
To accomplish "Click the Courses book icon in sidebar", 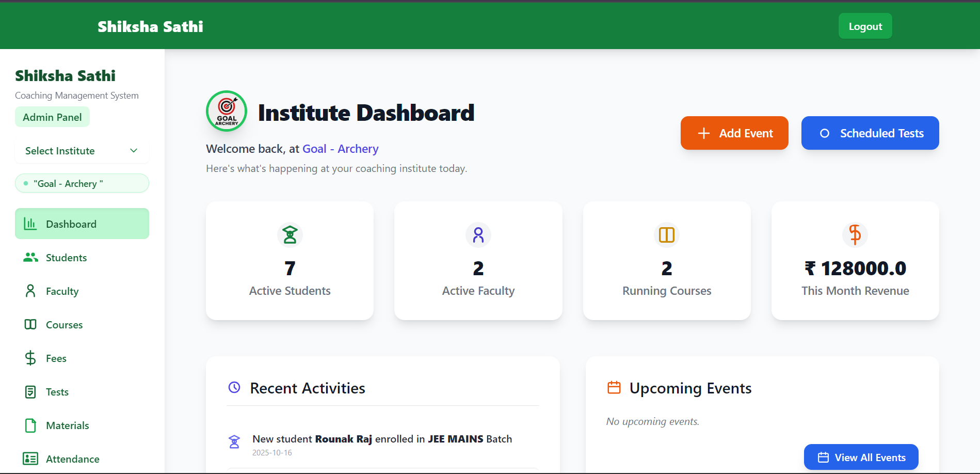I will tap(30, 324).
